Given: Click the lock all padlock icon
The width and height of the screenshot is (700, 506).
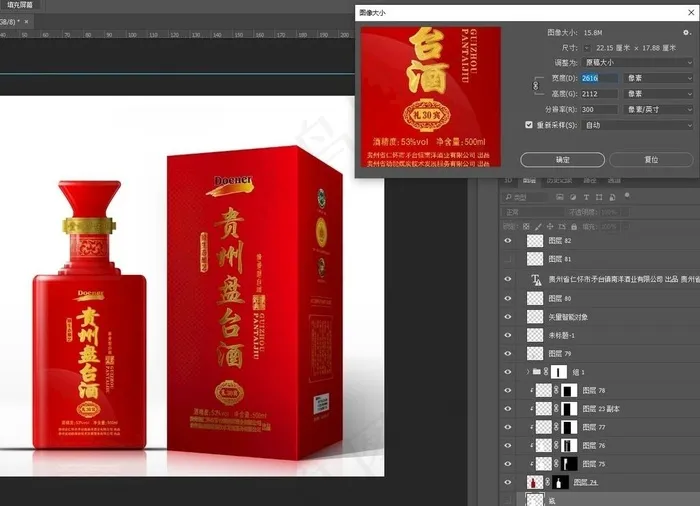Looking at the screenshot, I should (x=574, y=227).
